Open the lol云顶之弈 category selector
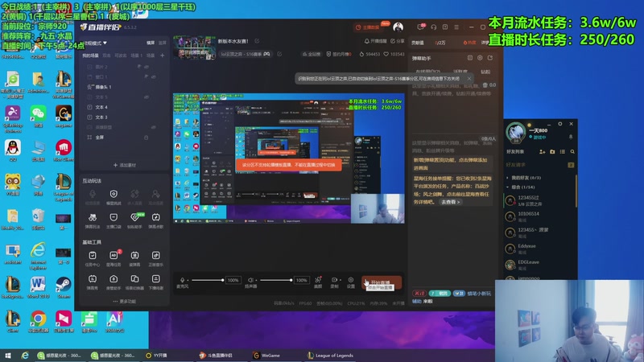This screenshot has width=644, height=362. point(246,54)
